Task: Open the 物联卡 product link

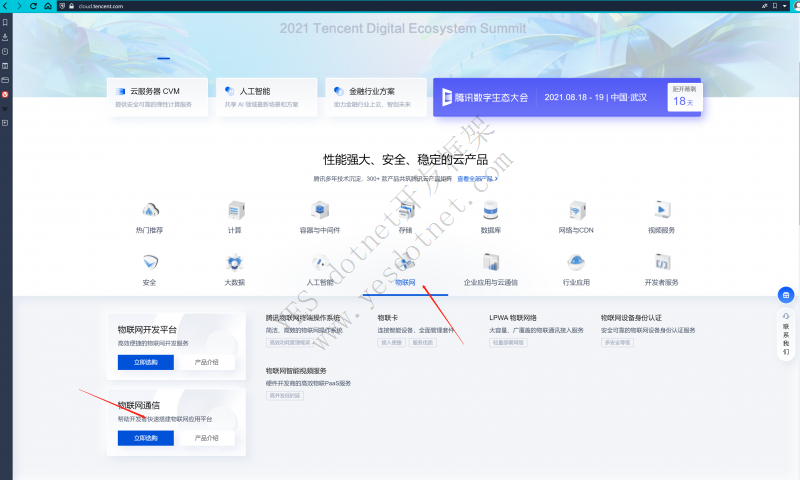Action: (x=387, y=318)
